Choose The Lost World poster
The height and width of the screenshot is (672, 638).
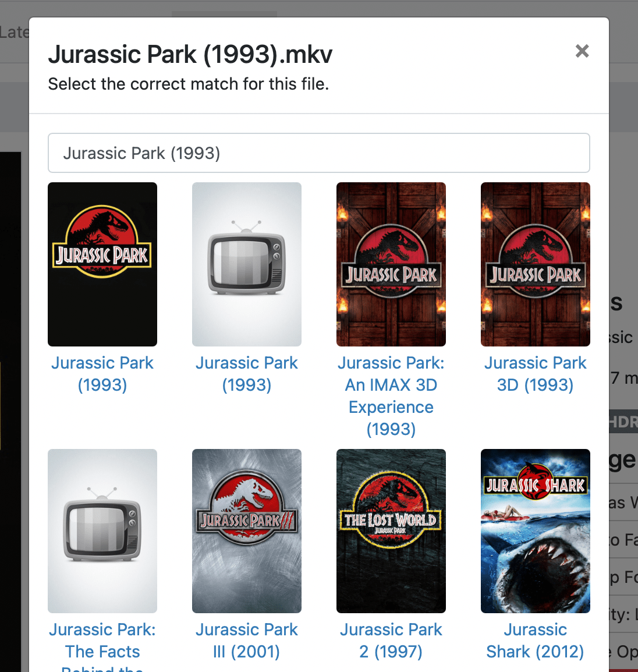coord(391,531)
